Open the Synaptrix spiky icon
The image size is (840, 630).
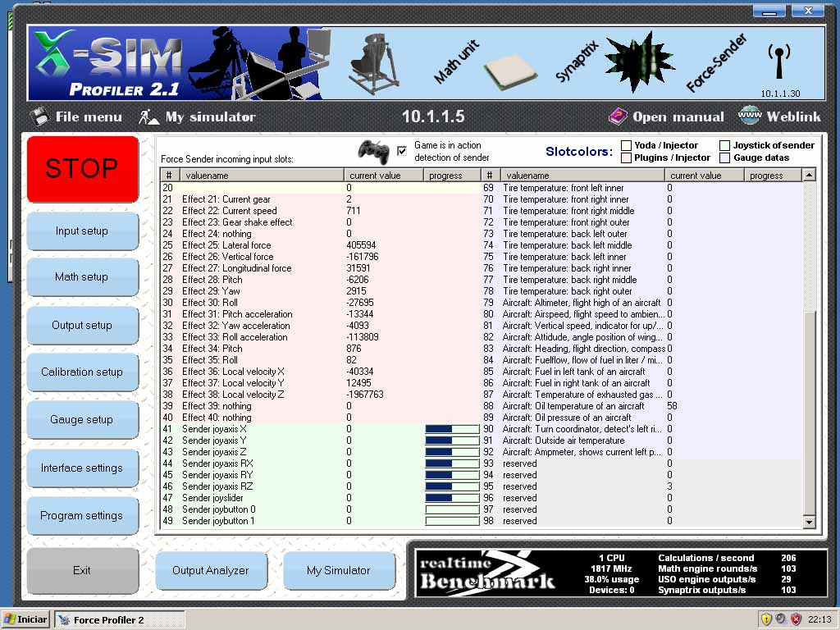click(x=639, y=62)
